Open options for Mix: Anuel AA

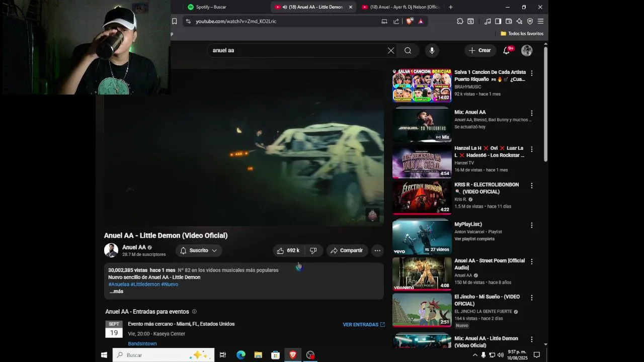coord(531,113)
